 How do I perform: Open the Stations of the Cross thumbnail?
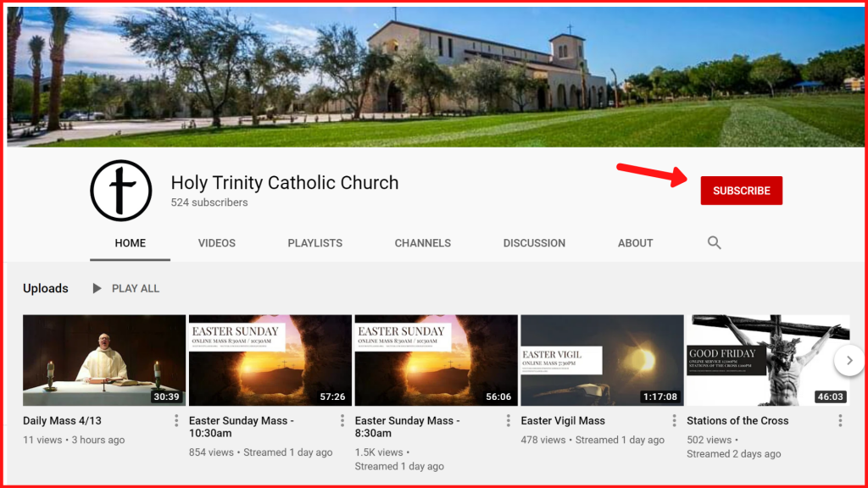pos(768,360)
